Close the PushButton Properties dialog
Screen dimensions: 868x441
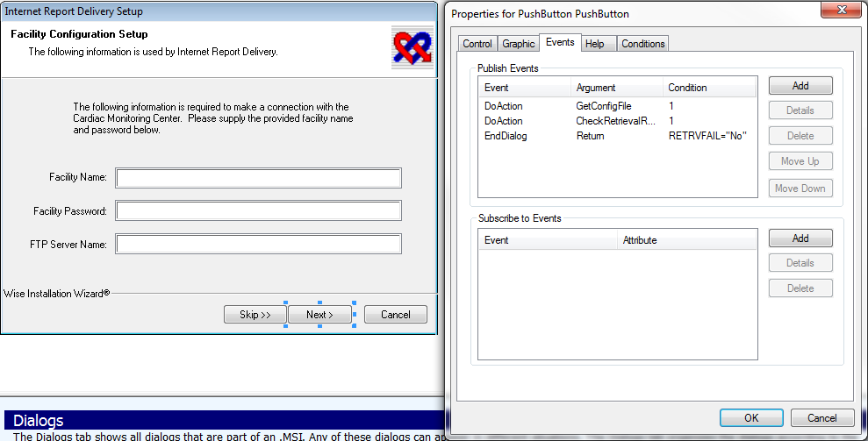[x=841, y=10]
